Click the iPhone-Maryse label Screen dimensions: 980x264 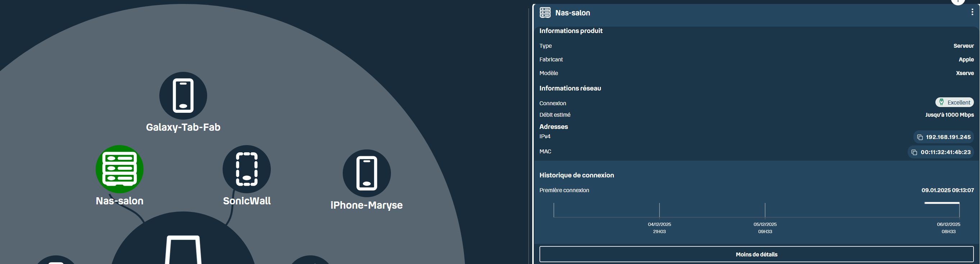pyautogui.click(x=366, y=205)
